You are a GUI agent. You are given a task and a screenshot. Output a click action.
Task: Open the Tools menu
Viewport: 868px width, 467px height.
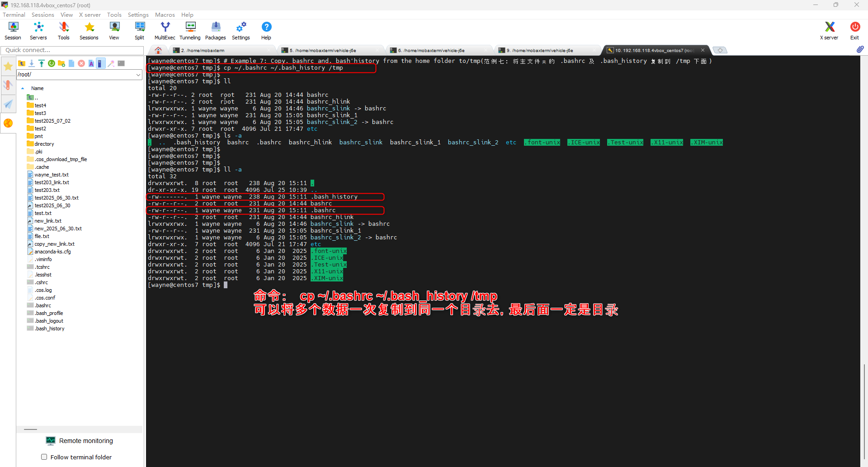click(114, 15)
